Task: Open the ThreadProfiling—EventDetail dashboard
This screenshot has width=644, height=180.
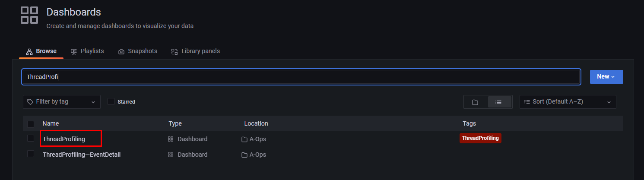Action: pyautogui.click(x=82, y=155)
